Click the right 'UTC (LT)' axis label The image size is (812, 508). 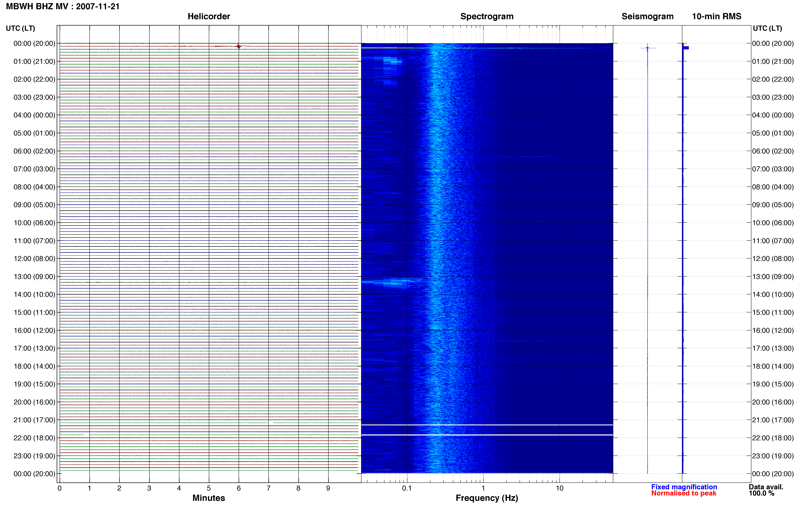[767, 28]
